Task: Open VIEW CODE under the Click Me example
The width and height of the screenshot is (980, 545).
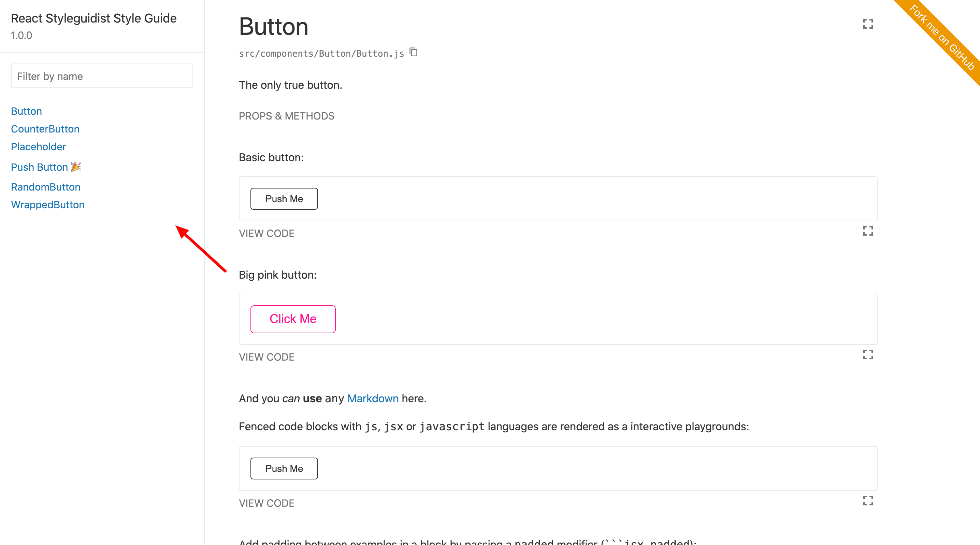Action: coord(266,357)
